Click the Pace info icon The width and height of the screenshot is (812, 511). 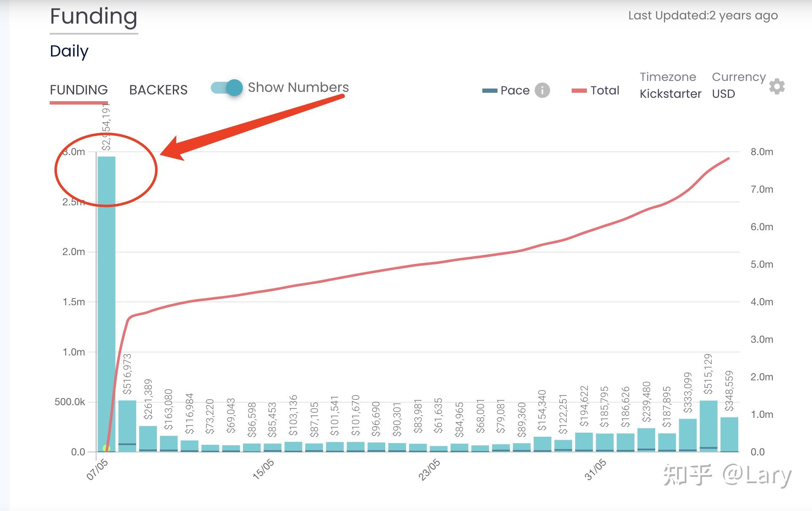coord(542,90)
